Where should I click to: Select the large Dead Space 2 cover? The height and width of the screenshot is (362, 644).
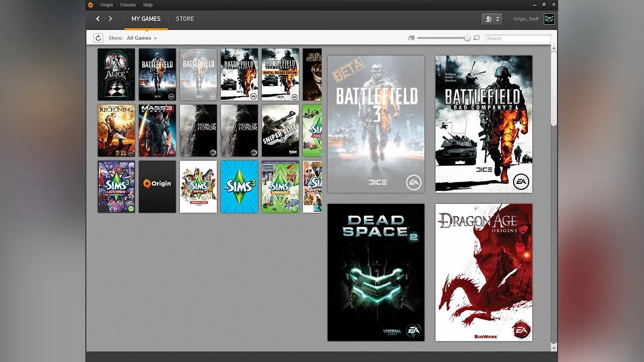[x=376, y=272]
